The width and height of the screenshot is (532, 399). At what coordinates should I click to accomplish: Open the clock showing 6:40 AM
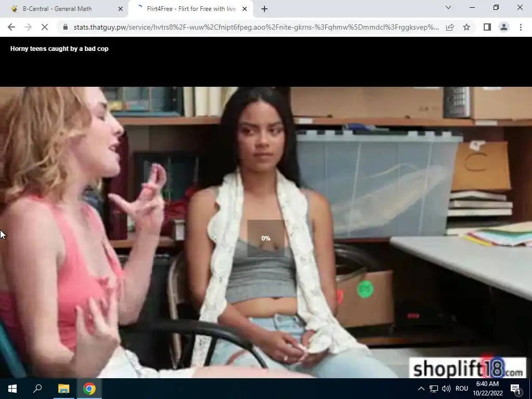pos(487,389)
